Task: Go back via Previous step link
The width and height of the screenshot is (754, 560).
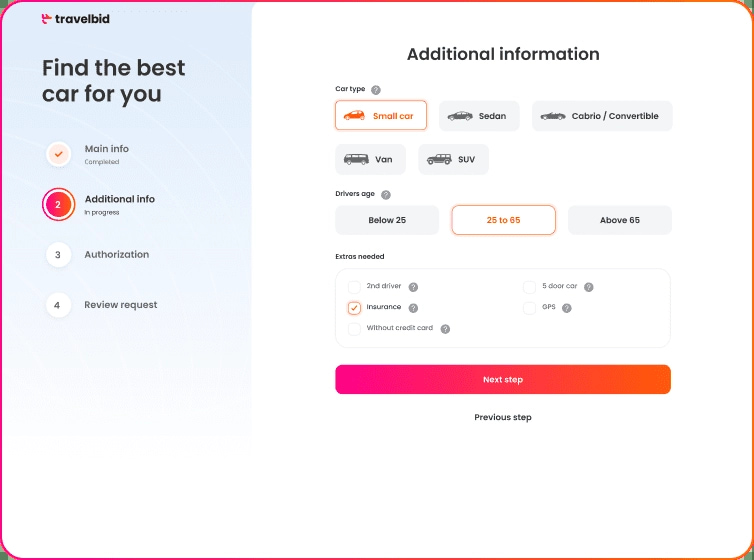Action: tap(503, 417)
